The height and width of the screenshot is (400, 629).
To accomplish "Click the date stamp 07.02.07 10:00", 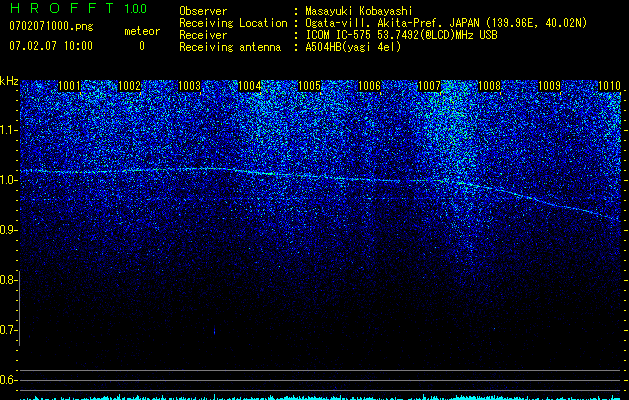I will point(51,46).
